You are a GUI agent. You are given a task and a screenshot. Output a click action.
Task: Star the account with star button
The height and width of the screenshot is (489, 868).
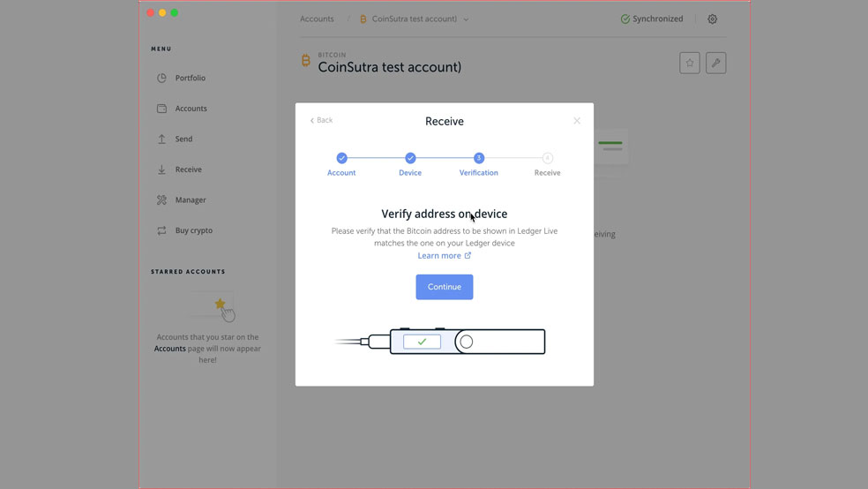point(690,64)
